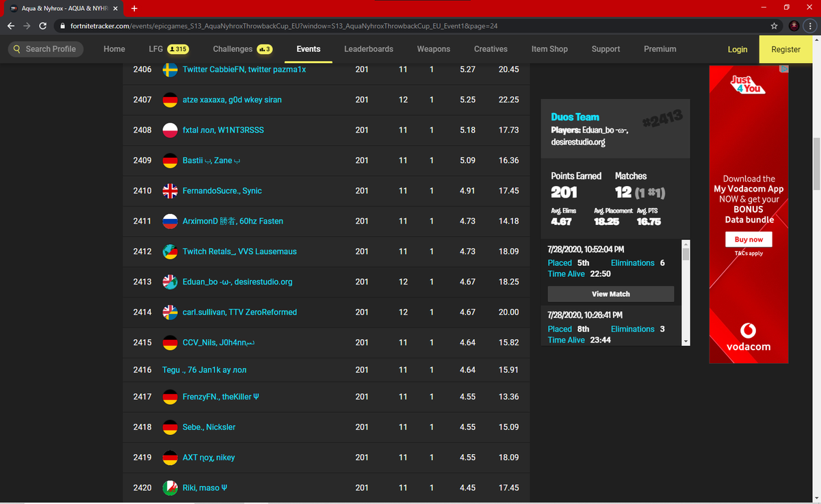Click the Register button
Screen dimensions: 821x504
tap(785, 49)
